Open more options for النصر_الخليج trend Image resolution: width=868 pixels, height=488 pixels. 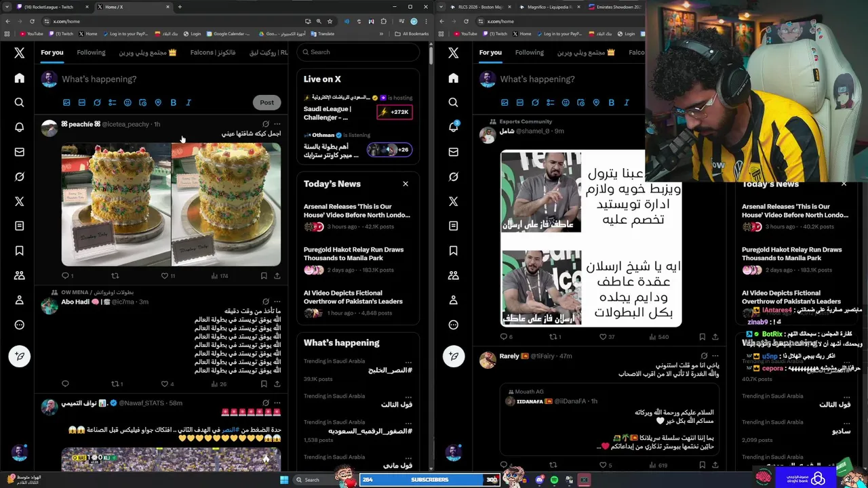[408, 361]
